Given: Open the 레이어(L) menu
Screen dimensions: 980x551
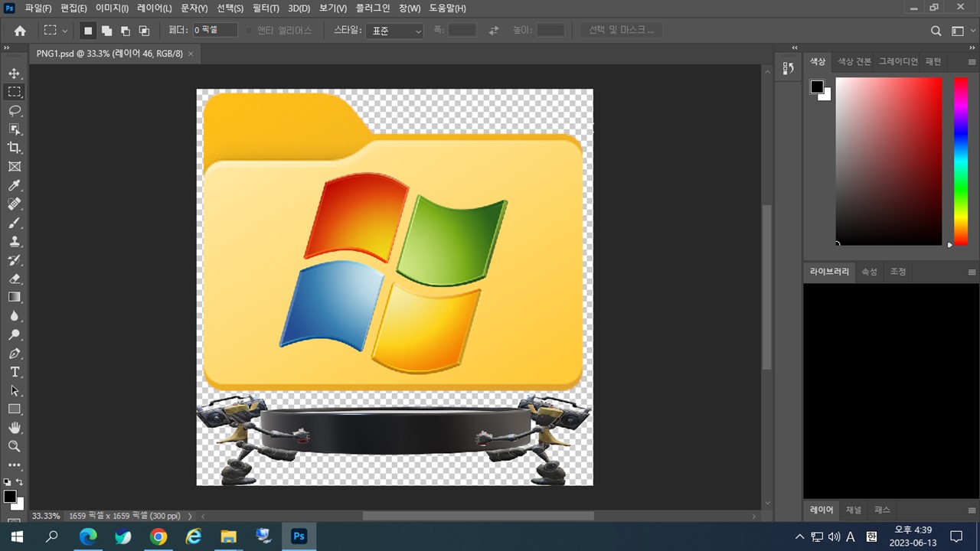Looking at the screenshot, I should coord(155,8).
